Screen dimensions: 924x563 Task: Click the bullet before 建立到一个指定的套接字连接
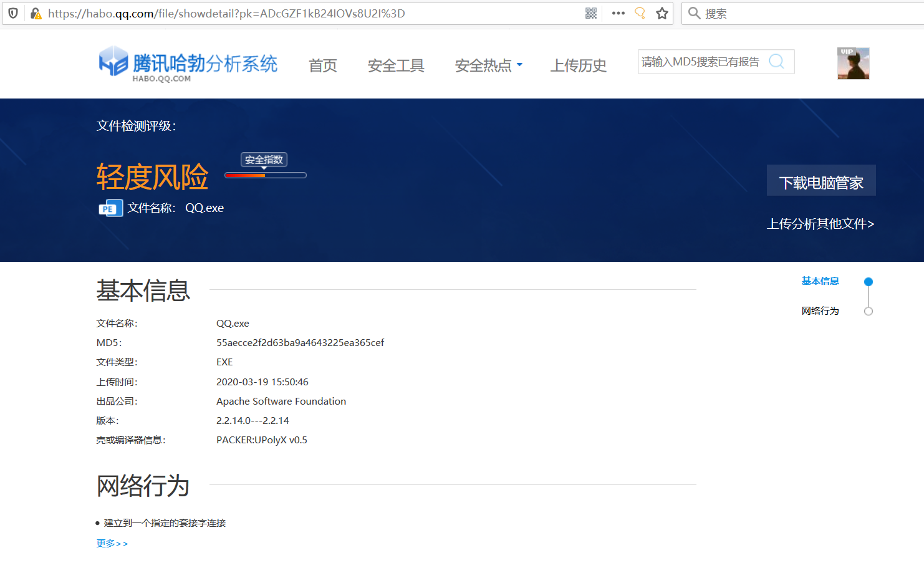coord(98,522)
